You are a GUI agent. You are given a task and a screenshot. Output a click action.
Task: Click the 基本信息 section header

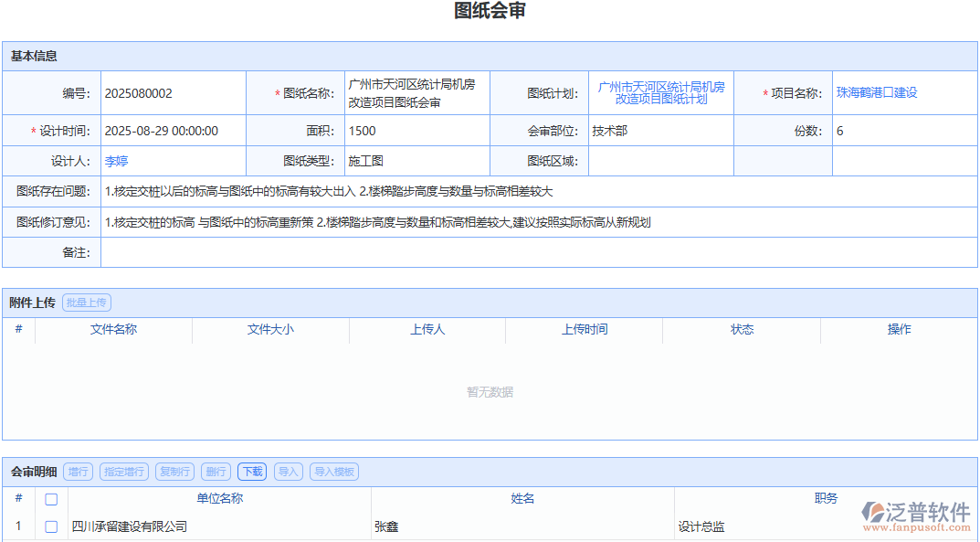tap(36, 56)
